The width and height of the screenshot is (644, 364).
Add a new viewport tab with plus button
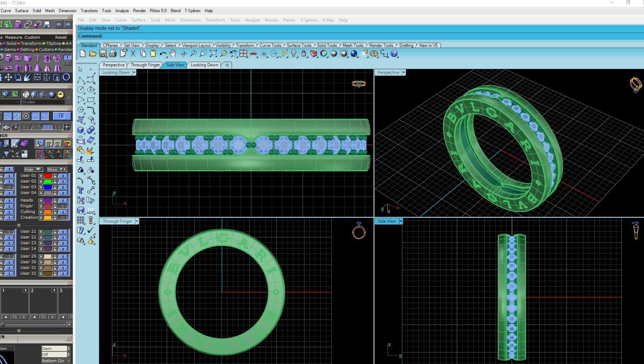(x=227, y=65)
